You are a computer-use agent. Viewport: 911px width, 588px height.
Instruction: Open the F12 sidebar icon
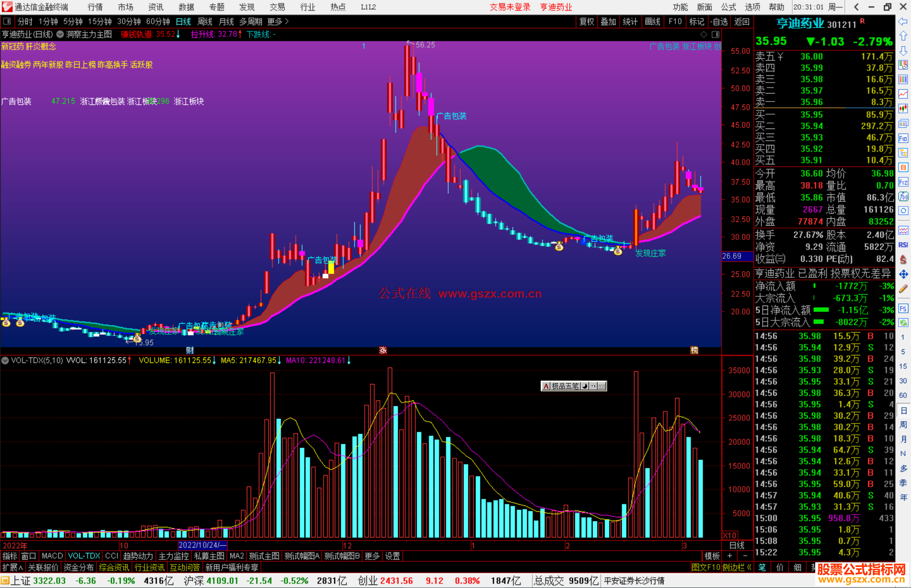[903, 182]
